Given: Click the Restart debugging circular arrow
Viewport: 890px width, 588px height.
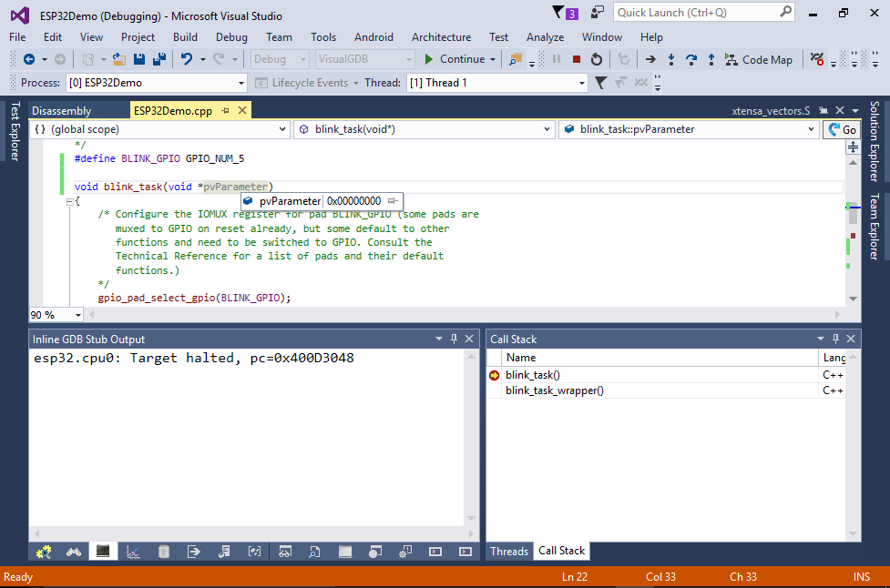Looking at the screenshot, I should pos(596,59).
